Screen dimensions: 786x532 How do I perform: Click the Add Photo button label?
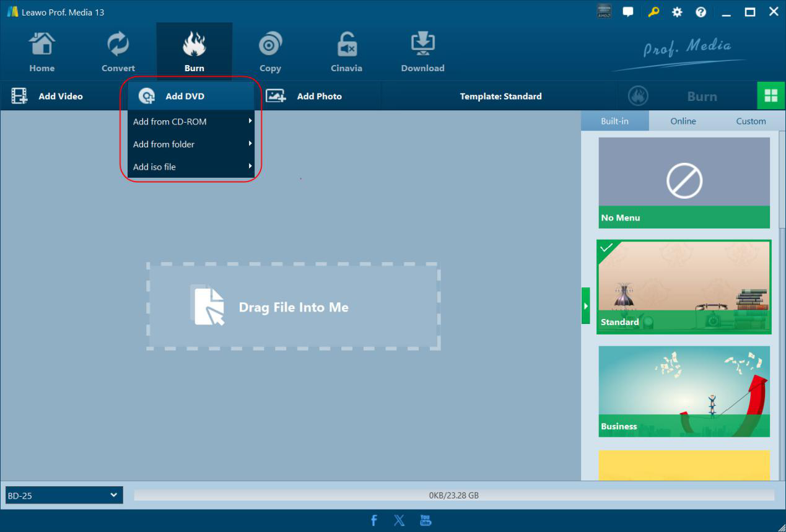[x=320, y=96]
